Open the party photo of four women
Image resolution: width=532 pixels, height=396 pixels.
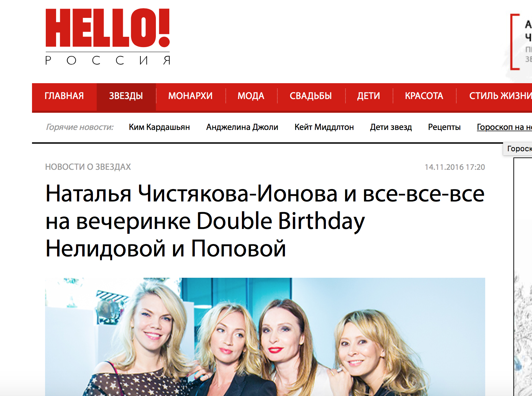tap(265, 337)
